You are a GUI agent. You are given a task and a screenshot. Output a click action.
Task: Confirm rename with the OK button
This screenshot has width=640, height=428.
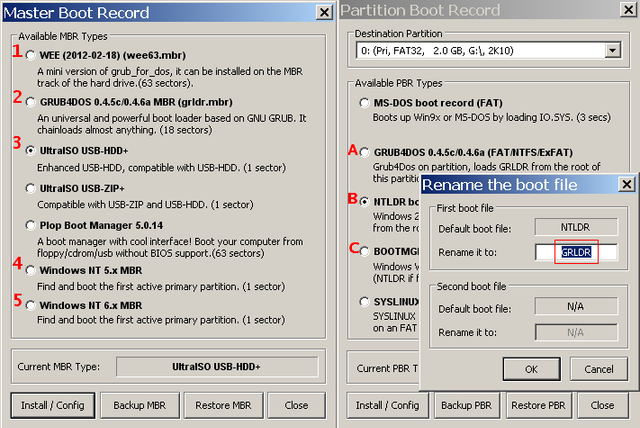pyautogui.click(x=531, y=369)
